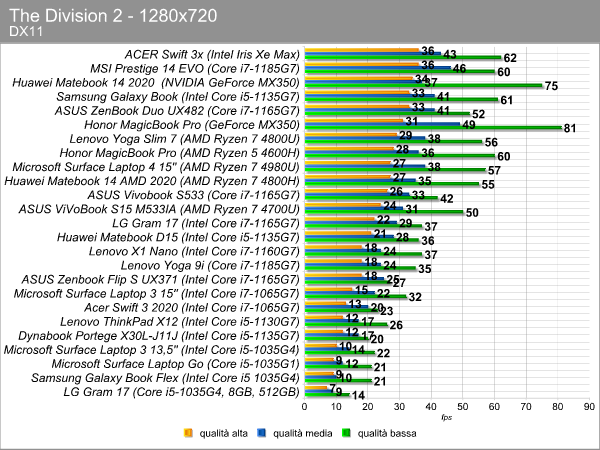This screenshot has height=450, width=600.
Task: Select the 'Lenovo X1 Nano' label
Action: click(x=194, y=251)
